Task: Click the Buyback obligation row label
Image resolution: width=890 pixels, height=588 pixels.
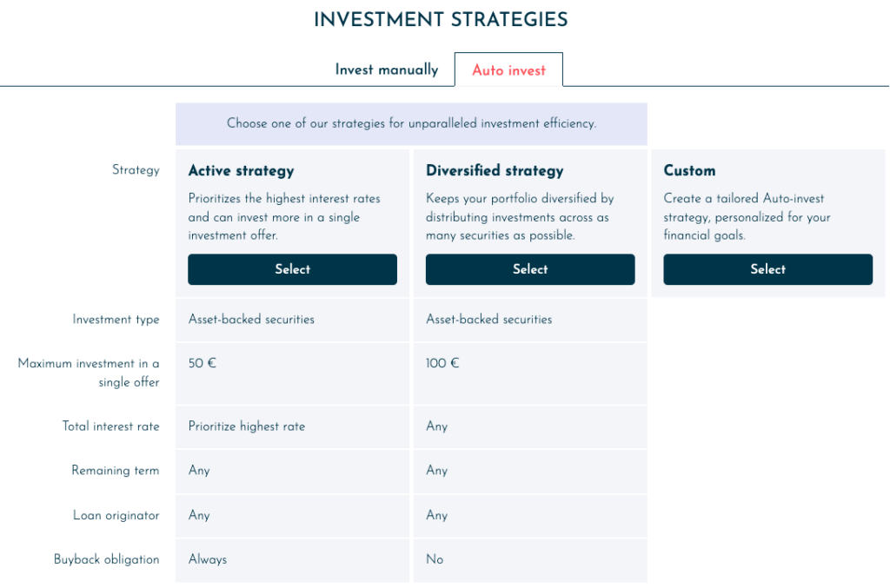Action: point(107,559)
